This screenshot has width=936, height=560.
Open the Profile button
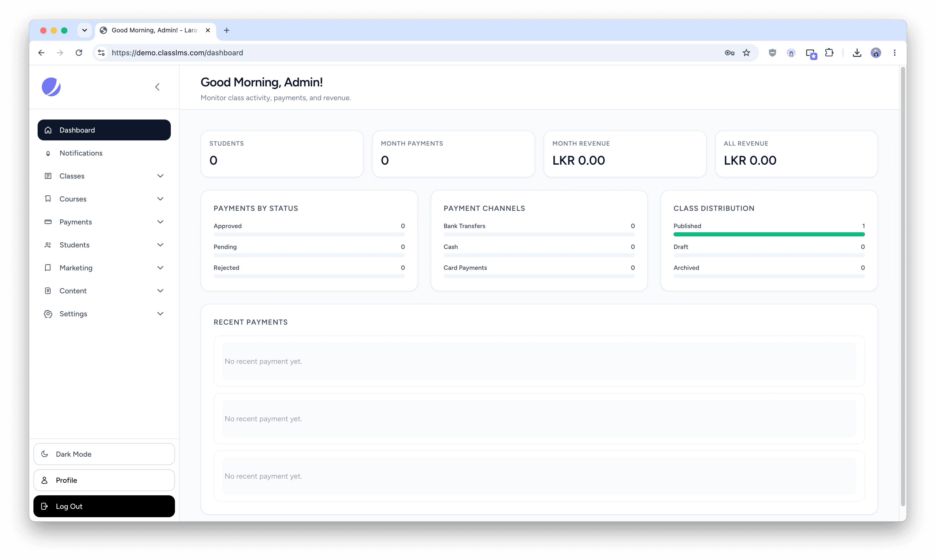(x=104, y=480)
